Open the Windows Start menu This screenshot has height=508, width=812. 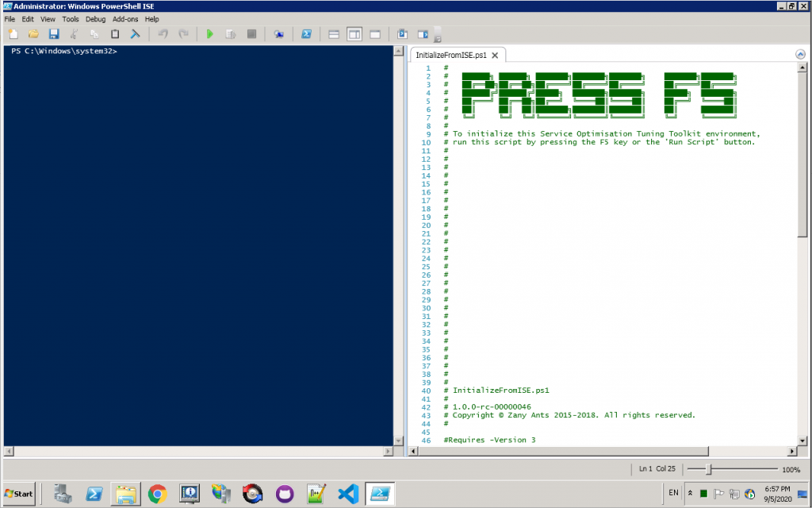19,494
